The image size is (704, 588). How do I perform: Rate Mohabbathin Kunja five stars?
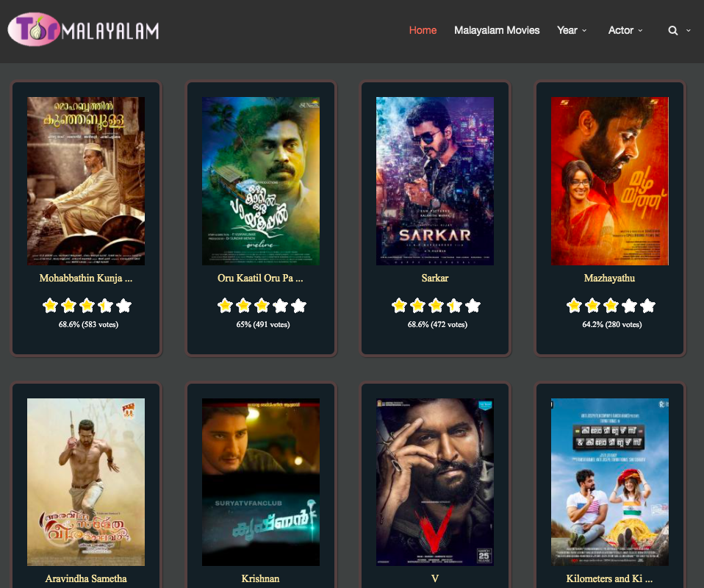[x=124, y=305]
